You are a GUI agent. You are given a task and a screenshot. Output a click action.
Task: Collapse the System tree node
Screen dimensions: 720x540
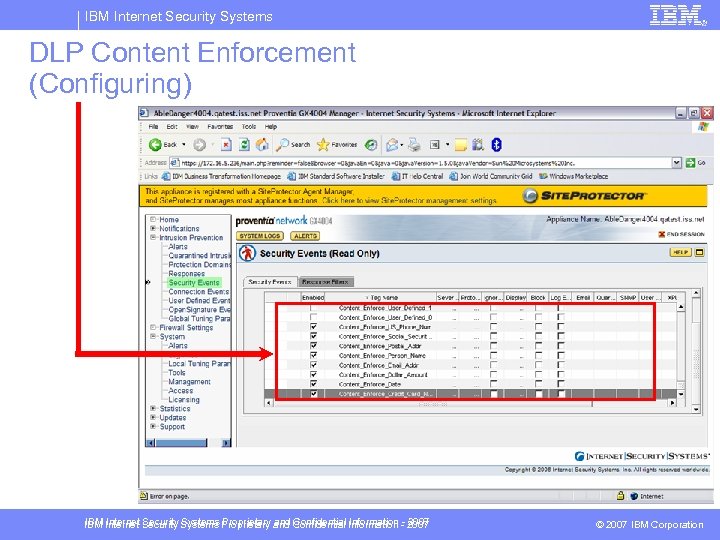coord(153,337)
